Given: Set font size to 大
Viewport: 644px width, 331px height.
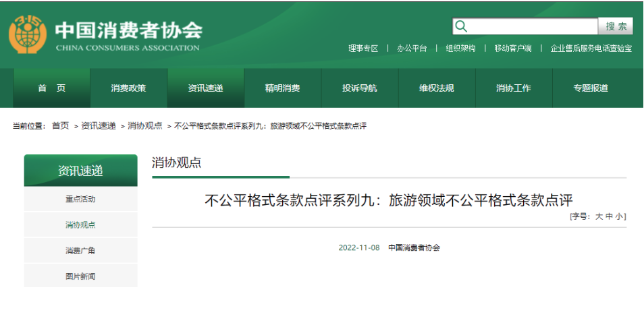Looking at the screenshot, I should 598,216.
